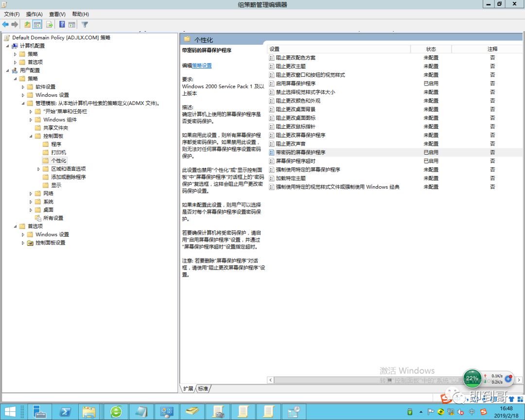
Task: Click the Filter funnel toolbar icon
Action: pos(85,24)
